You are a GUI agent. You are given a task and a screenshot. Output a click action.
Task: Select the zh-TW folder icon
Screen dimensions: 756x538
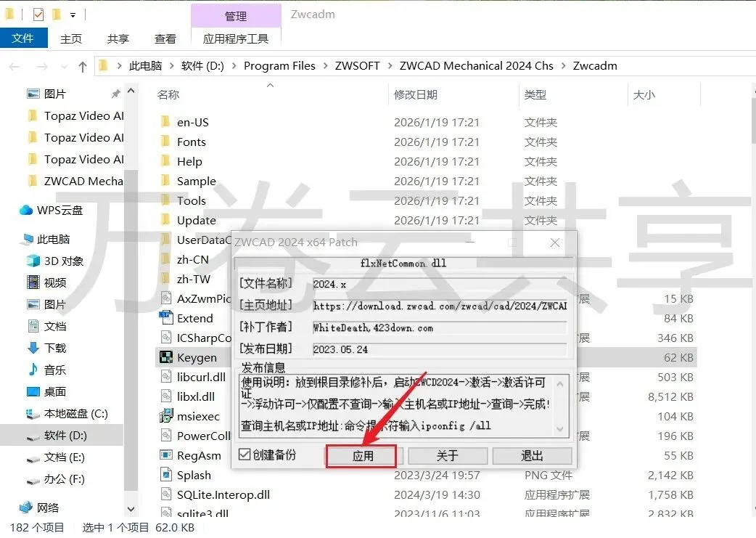pyautogui.click(x=165, y=278)
